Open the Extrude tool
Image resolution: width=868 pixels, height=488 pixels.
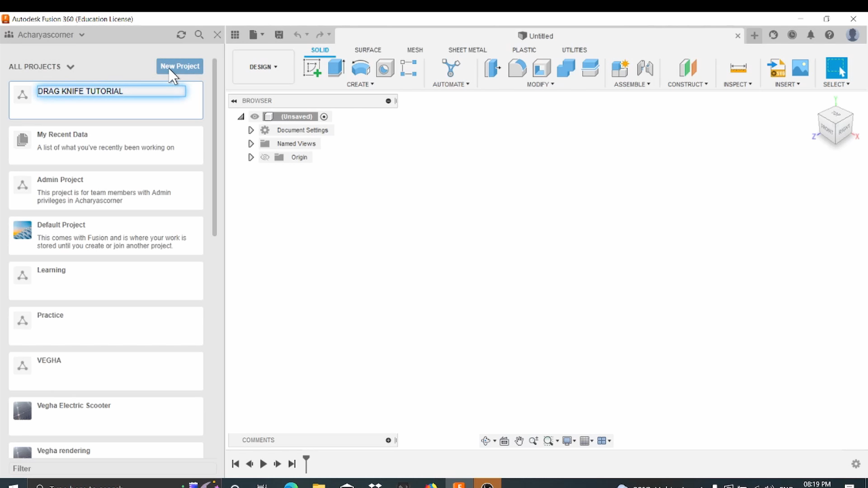point(336,68)
